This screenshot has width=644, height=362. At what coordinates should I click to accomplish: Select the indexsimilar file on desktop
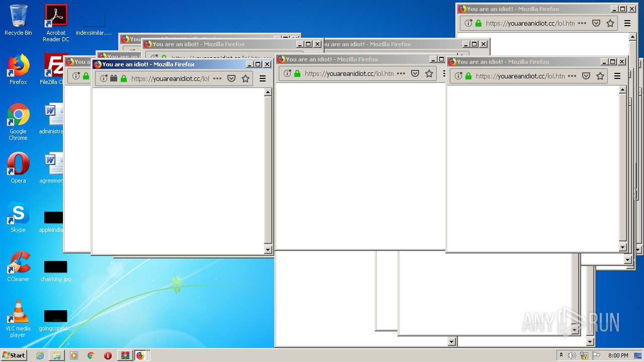click(94, 25)
